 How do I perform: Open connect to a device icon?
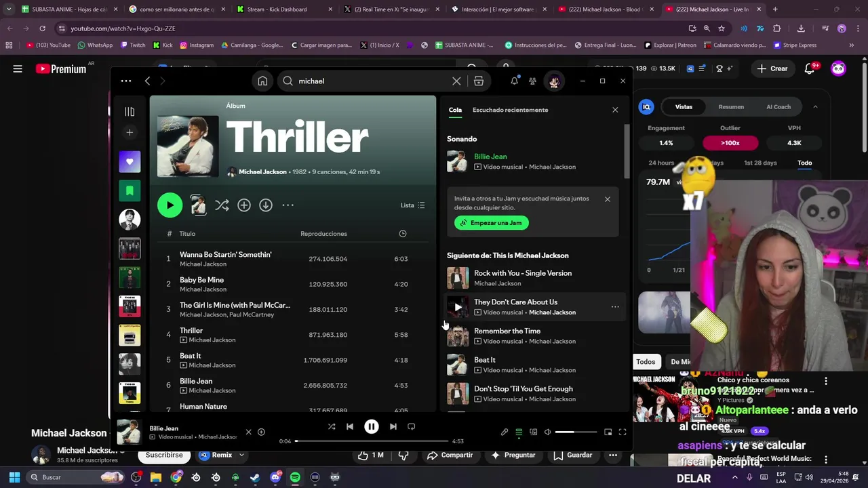coord(534,432)
